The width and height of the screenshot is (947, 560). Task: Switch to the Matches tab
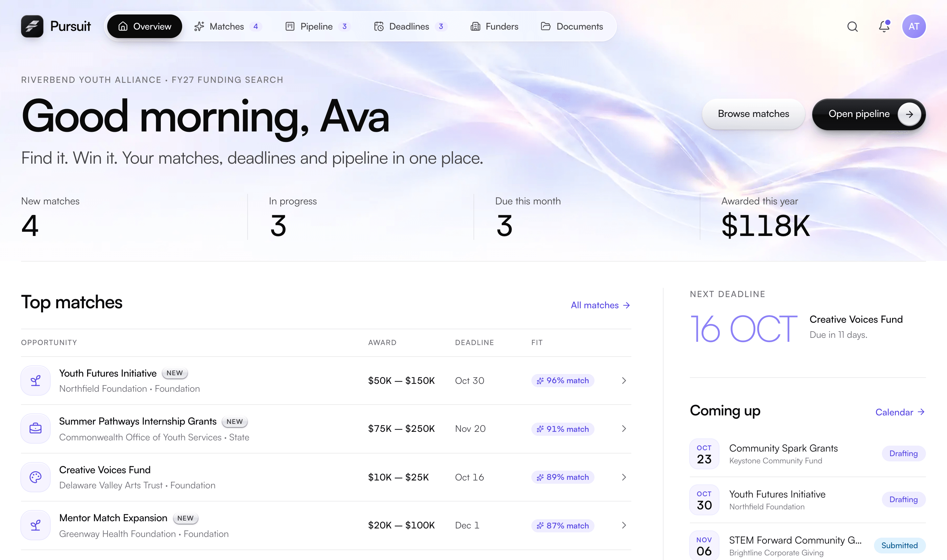click(228, 26)
